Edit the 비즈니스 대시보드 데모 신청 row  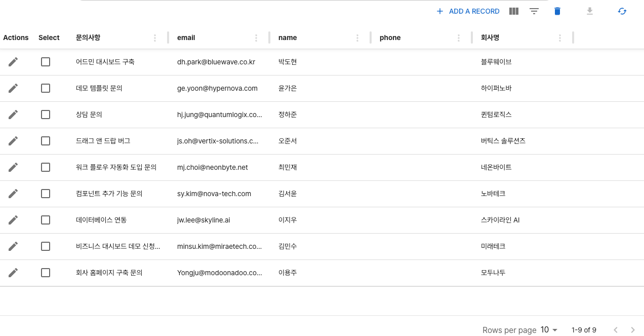coord(13,246)
